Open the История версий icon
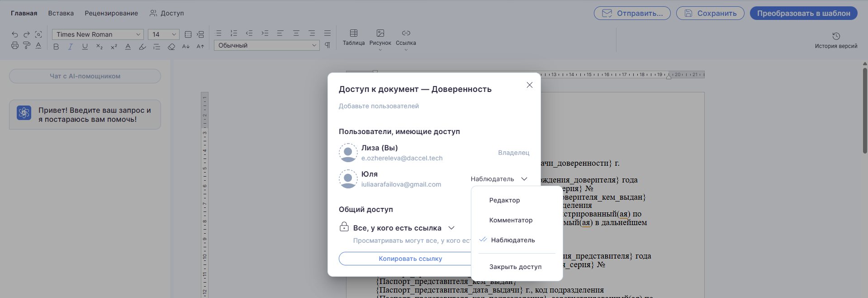The height and width of the screenshot is (298, 868). [836, 40]
